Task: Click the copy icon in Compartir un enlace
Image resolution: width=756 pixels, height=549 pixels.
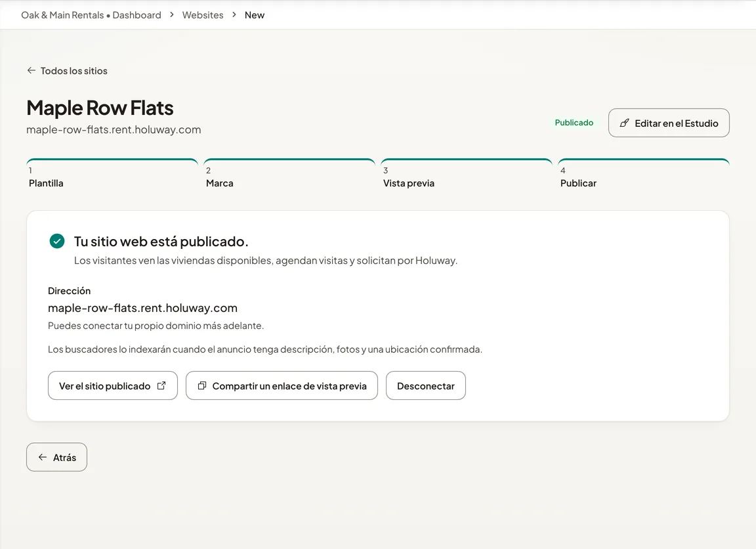Action: [x=202, y=385]
